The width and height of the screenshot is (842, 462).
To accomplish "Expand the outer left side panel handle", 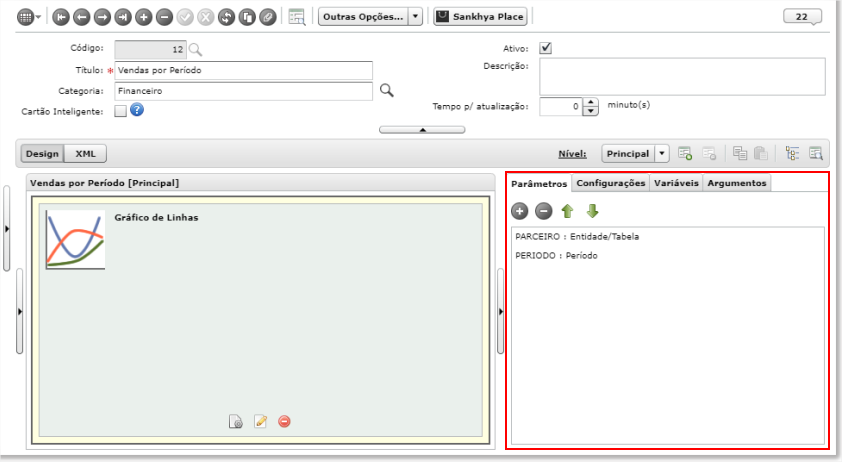I will coord(6,229).
